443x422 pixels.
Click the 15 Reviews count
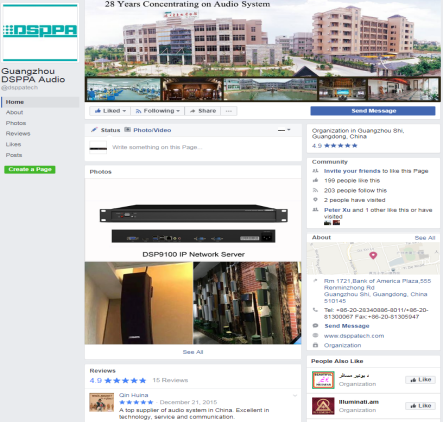(170, 380)
